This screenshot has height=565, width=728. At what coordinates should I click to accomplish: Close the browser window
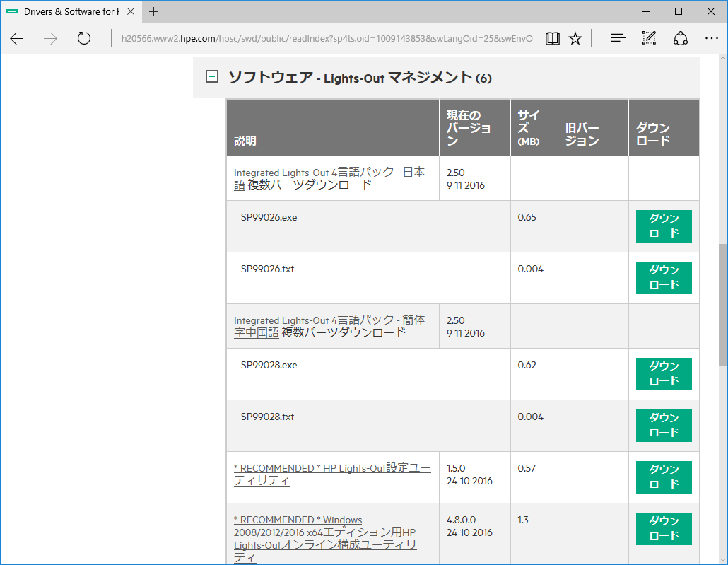coord(711,11)
